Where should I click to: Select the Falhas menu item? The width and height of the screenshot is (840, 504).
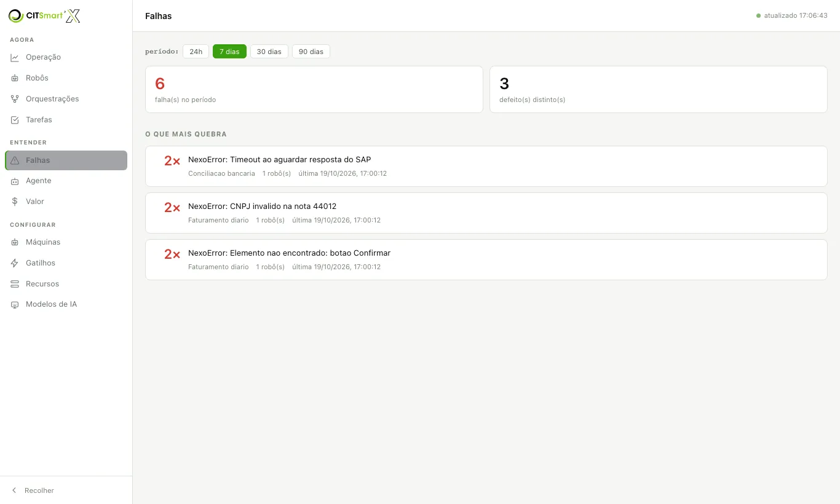[66, 160]
